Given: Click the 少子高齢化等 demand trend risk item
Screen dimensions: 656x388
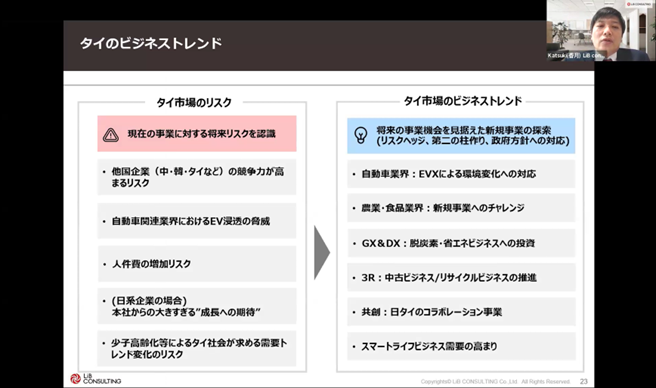Looking at the screenshot, I should [197, 348].
